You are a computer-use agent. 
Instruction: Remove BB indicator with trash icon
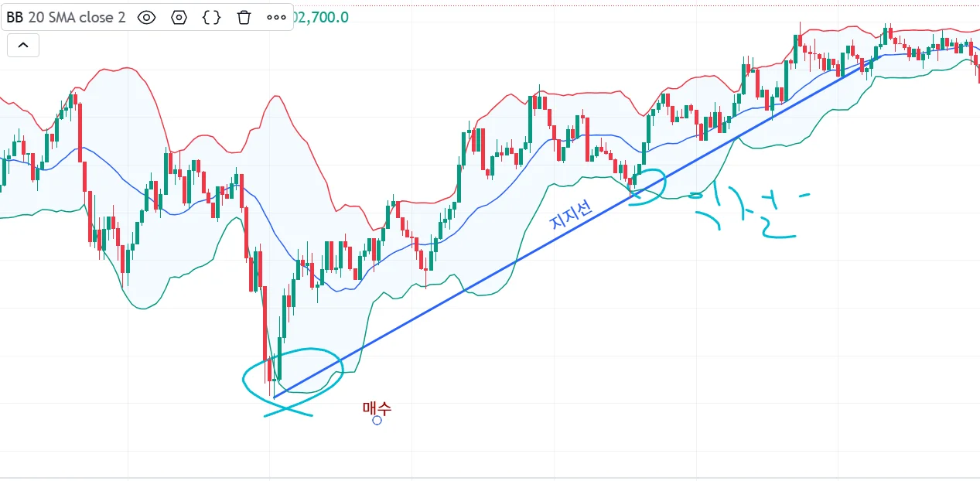tap(244, 17)
